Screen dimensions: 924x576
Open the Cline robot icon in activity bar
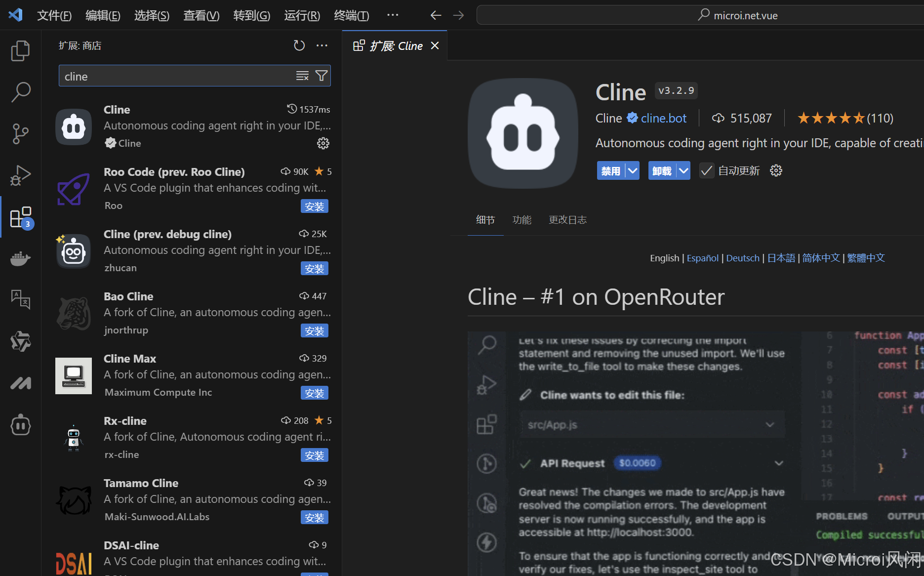click(20, 424)
